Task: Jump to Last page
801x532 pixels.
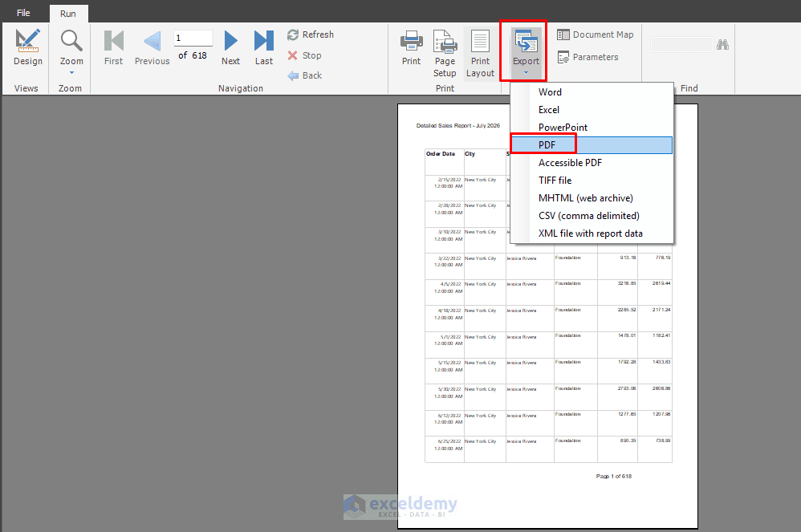Action: pyautogui.click(x=263, y=47)
